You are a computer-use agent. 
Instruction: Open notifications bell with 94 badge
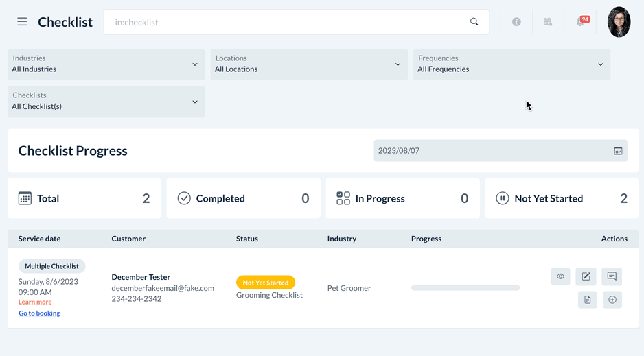tap(582, 22)
